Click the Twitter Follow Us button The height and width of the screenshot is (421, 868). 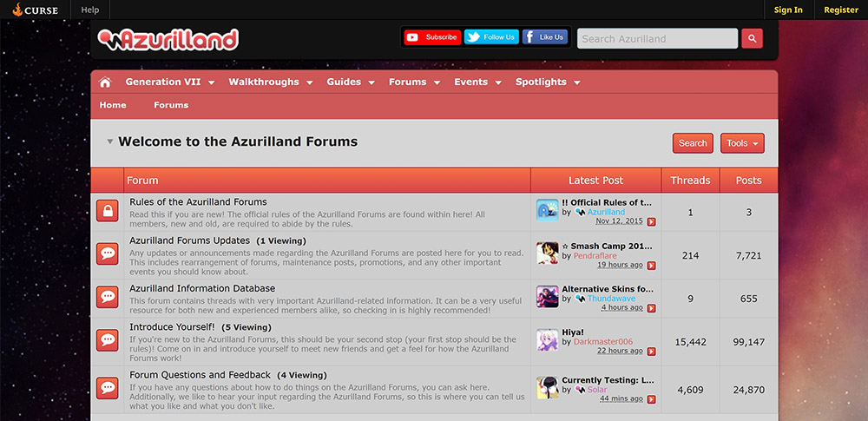(491, 37)
